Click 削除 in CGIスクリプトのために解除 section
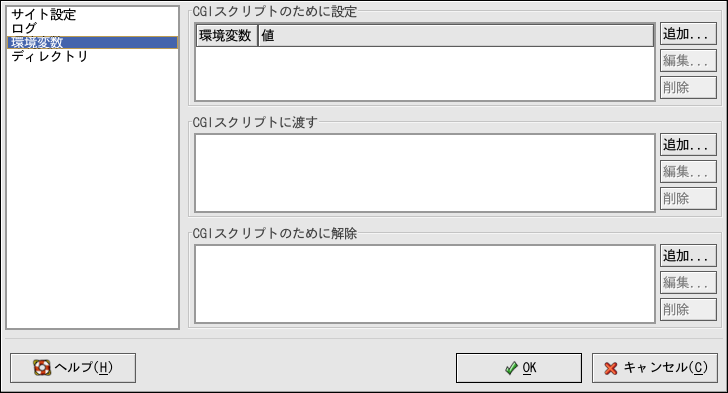 tap(688, 309)
